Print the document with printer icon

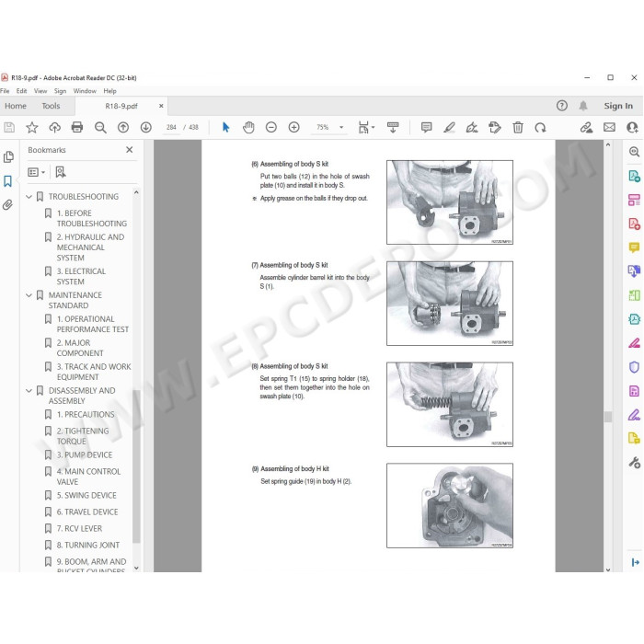coord(77,127)
